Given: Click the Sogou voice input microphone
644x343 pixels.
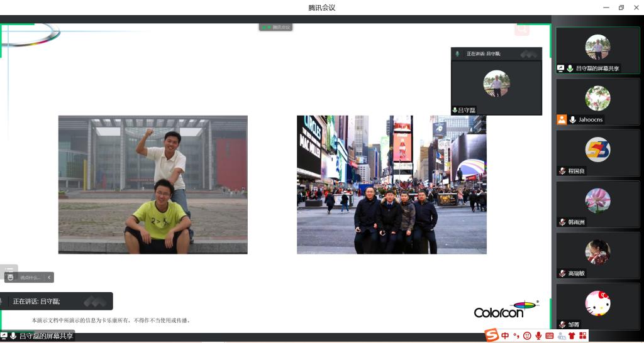Looking at the screenshot, I should [538, 335].
